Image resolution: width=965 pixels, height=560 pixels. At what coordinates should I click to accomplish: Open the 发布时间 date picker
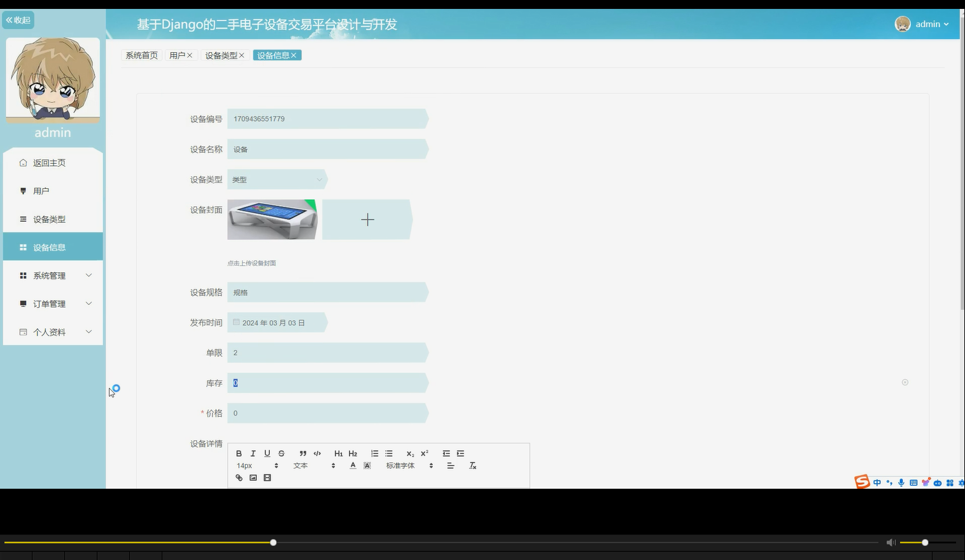pyautogui.click(x=277, y=323)
